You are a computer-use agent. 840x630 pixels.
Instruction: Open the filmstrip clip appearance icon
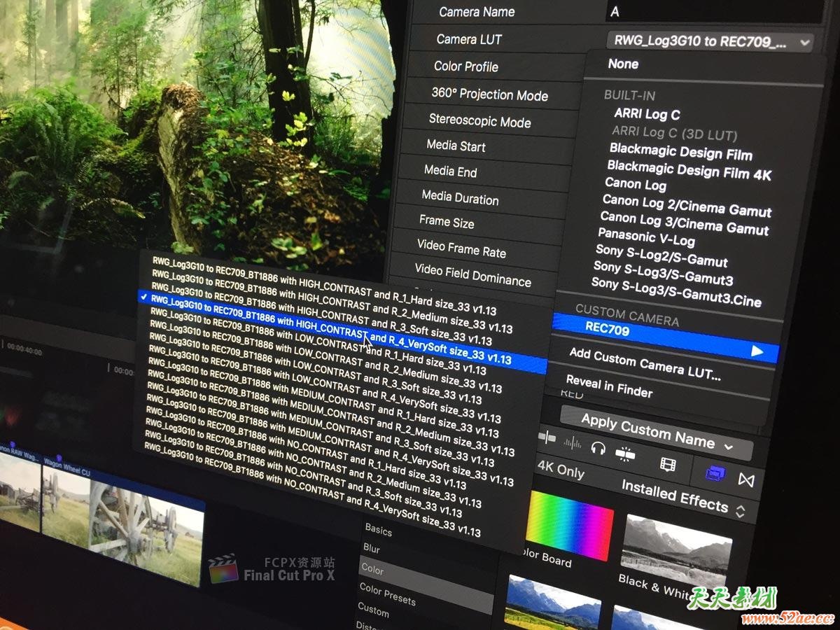tap(668, 463)
